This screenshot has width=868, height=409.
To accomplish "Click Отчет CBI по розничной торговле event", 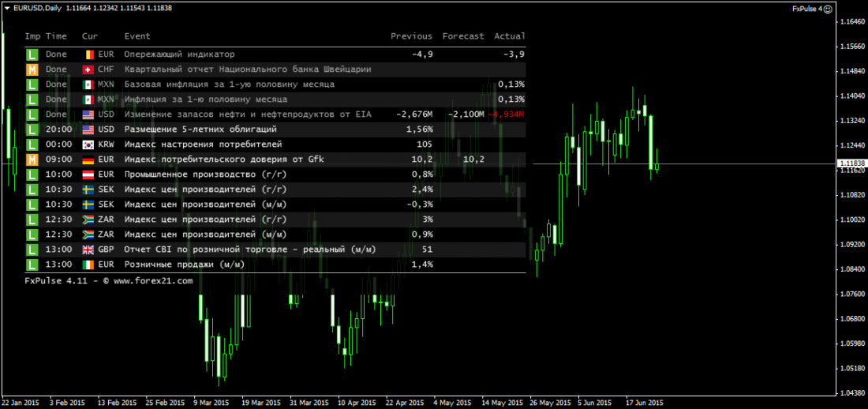I will pos(249,250).
